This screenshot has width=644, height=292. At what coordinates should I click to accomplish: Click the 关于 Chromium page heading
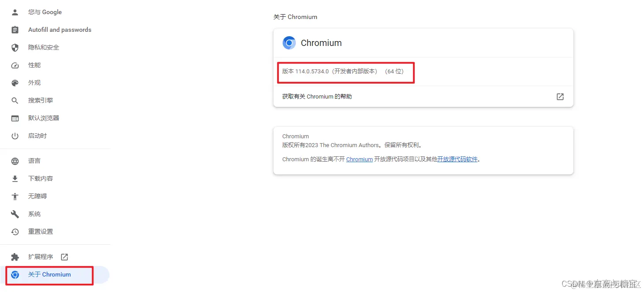[295, 17]
